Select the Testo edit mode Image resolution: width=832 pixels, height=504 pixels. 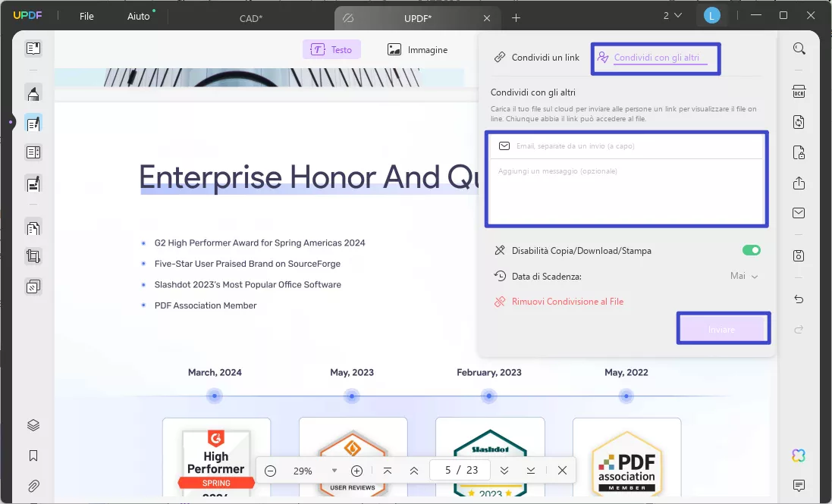pos(331,50)
